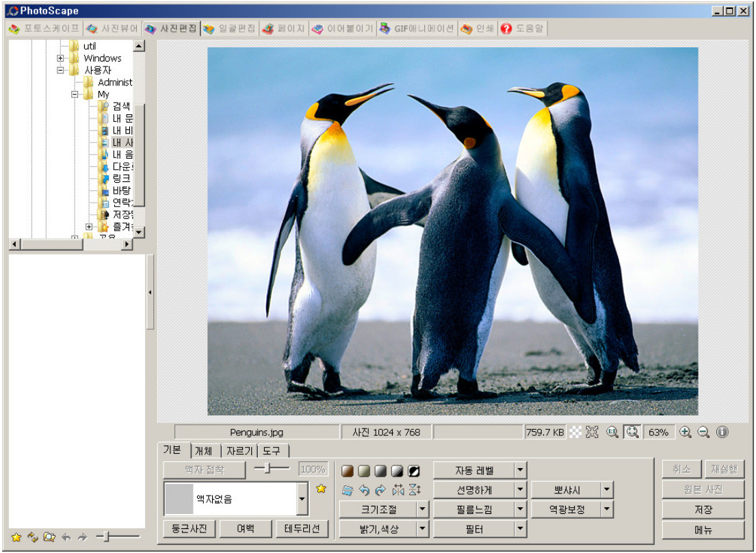This screenshot has width=756, height=553.
Task: Apply the grayscale preset icon
Action: tap(380, 471)
